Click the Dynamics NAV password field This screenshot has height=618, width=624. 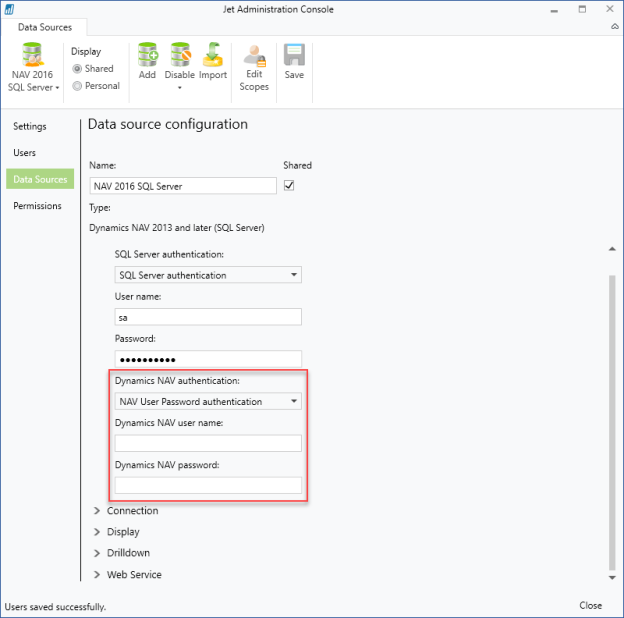(208, 485)
